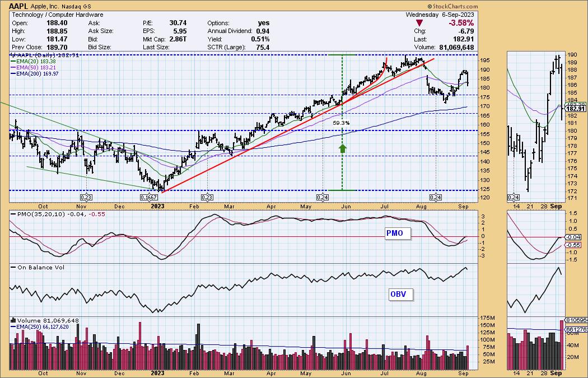Click the Annual Dividend value 0.94
Screen dimensions: 588x378
263,31
